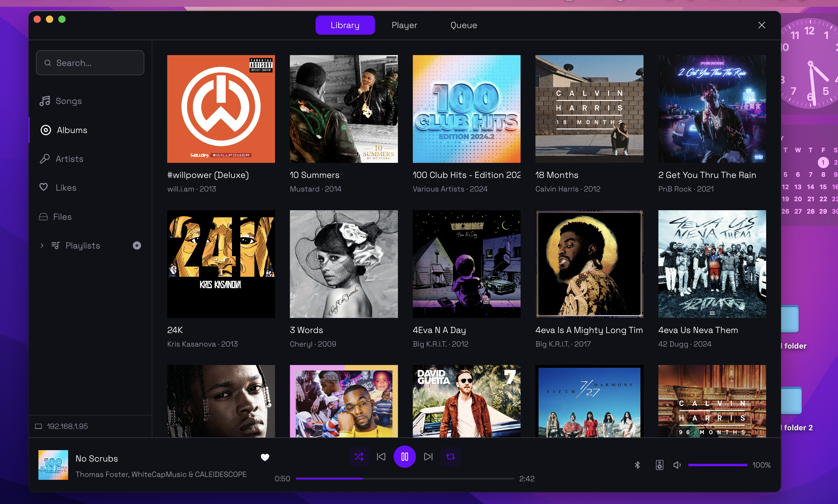Open the David Guetta 7 album cover
Screen dimensions: 838x504
pyautogui.click(x=467, y=401)
